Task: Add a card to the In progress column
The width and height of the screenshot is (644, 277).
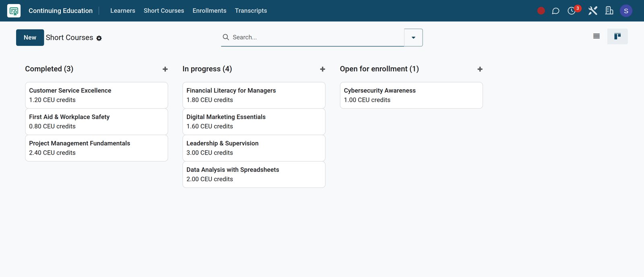Action: pos(322,69)
